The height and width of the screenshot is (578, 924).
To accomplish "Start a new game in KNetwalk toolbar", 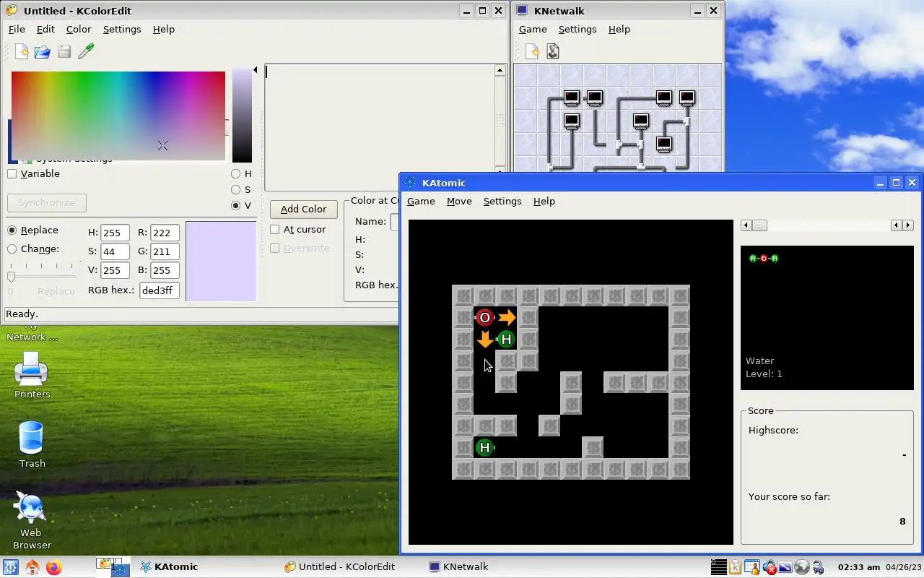I will [532, 51].
